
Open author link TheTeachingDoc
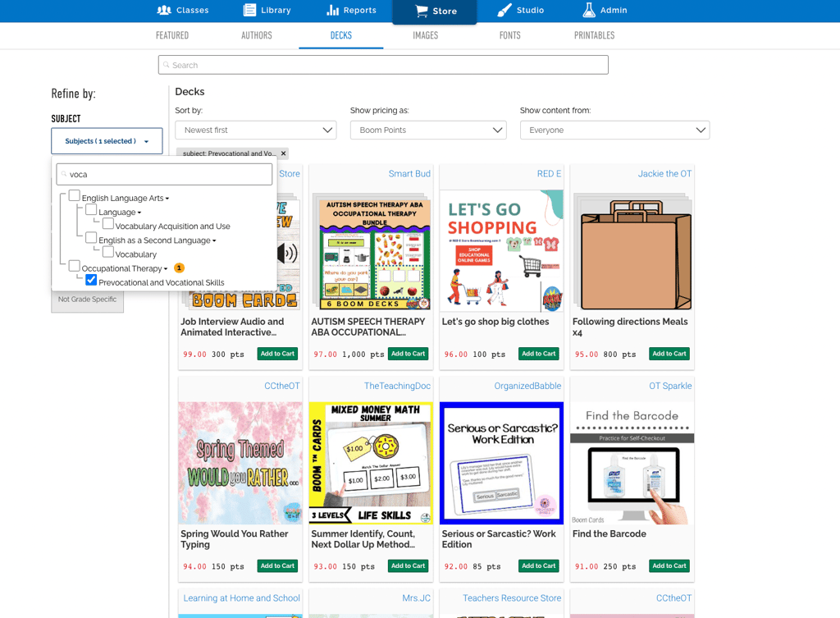tap(397, 386)
